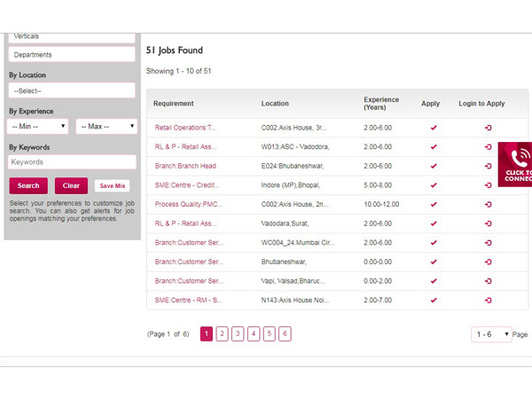Click apply checkmark for W013:ASC - Vadodora row
This screenshot has width=532, height=399.
[x=434, y=147]
